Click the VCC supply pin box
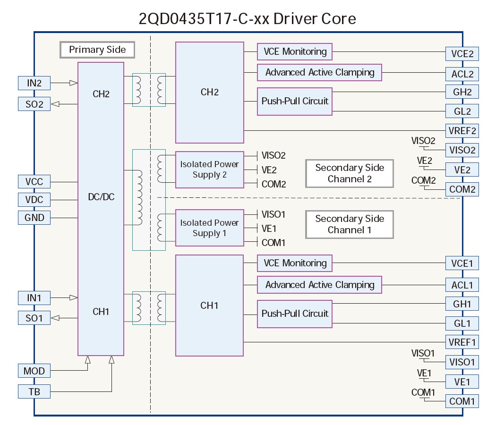This screenshot has height=425, width=504. 34,182
